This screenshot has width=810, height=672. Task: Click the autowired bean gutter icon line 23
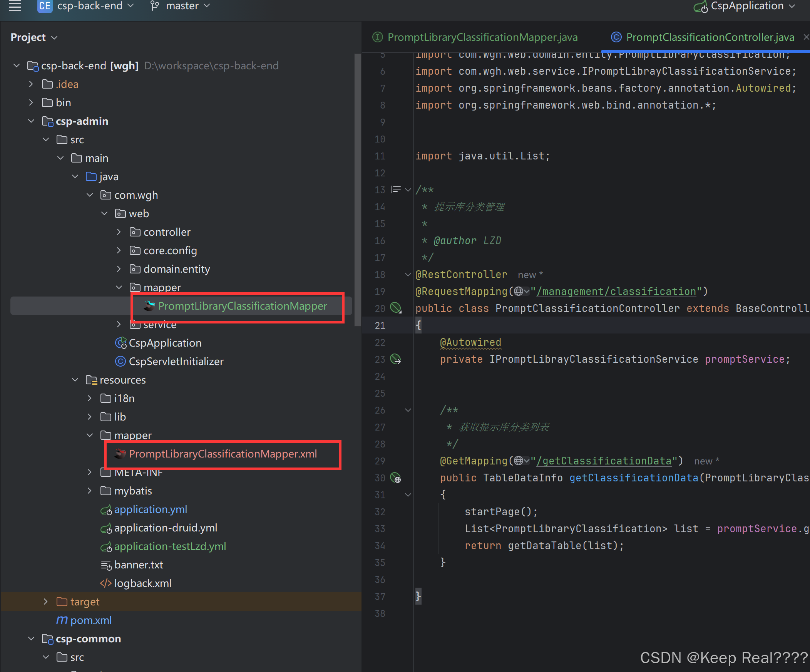[x=395, y=359]
